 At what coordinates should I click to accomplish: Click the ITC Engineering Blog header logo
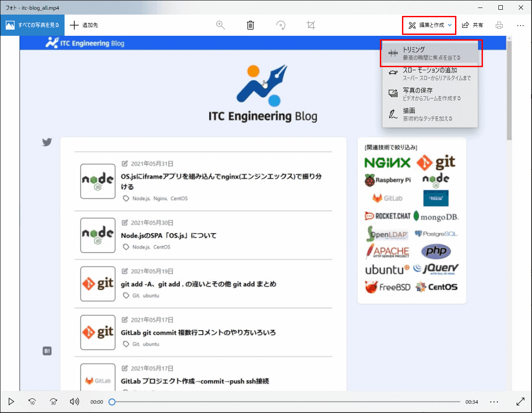coord(85,43)
